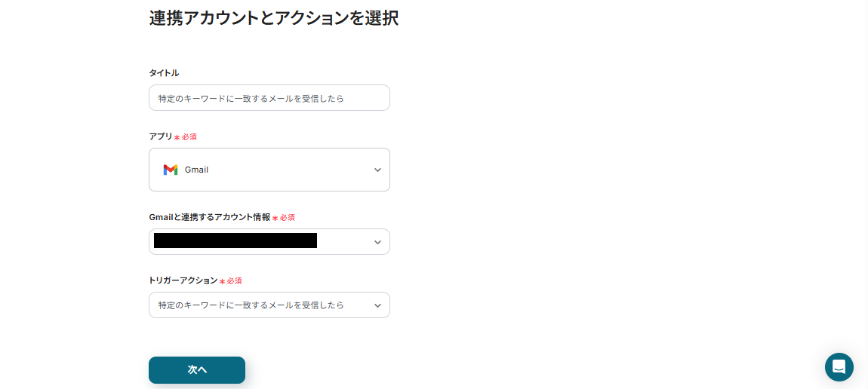
Task: Click the タイトル label
Action: [x=164, y=73]
